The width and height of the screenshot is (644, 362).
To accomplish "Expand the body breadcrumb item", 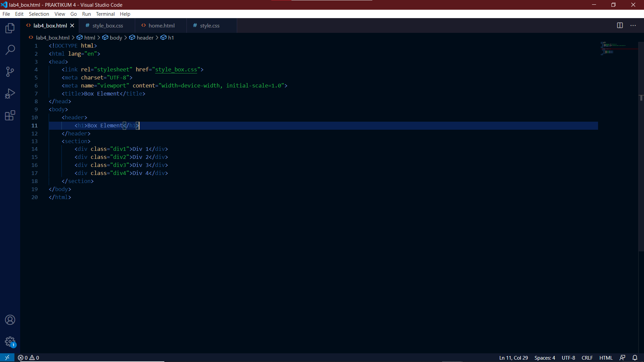I will point(112,38).
